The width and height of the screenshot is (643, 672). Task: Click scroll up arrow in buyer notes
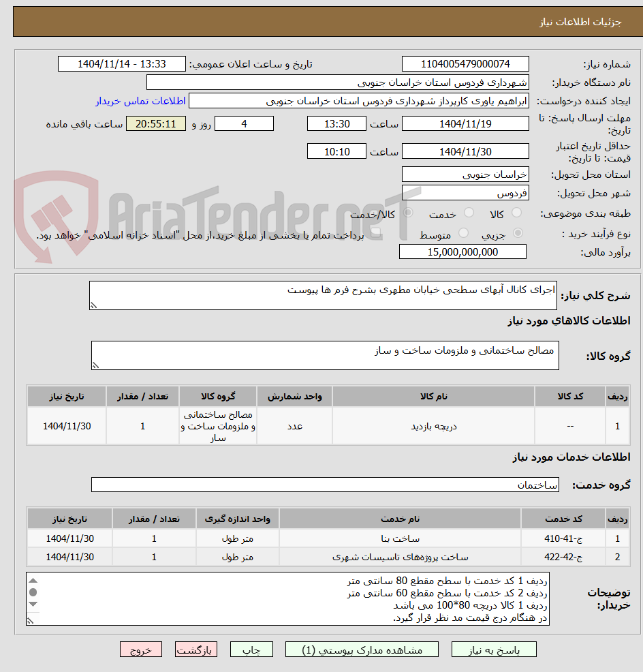[33, 580]
